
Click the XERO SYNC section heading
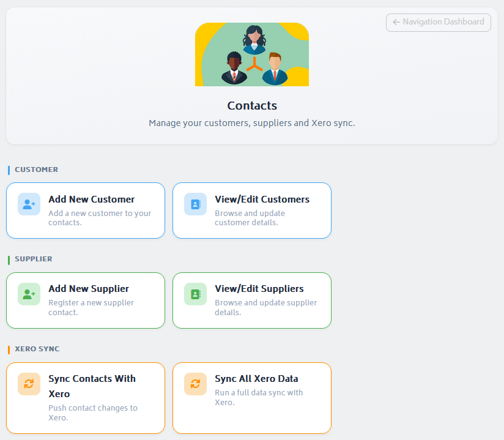click(37, 349)
